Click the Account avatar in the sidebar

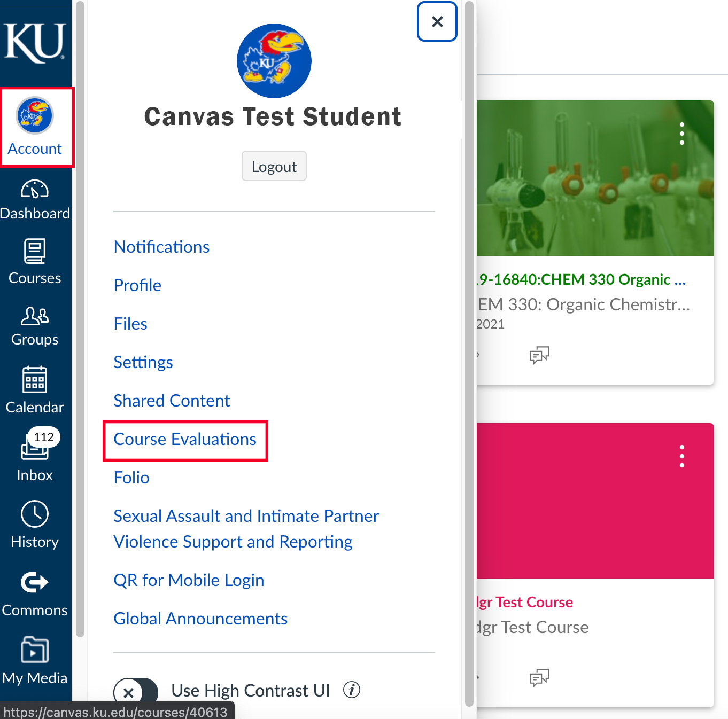pyautogui.click(x=34, y=115)
